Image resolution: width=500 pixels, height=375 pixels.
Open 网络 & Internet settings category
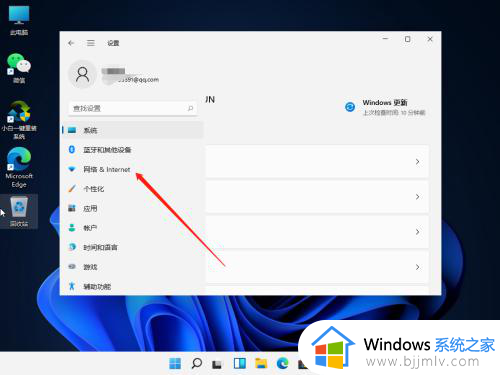[133, 169]
